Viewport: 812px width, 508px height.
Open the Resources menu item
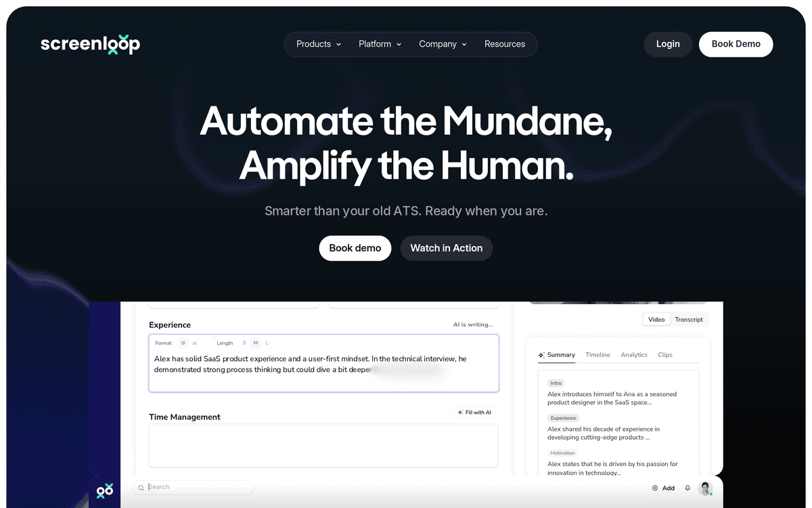(505, 44)
